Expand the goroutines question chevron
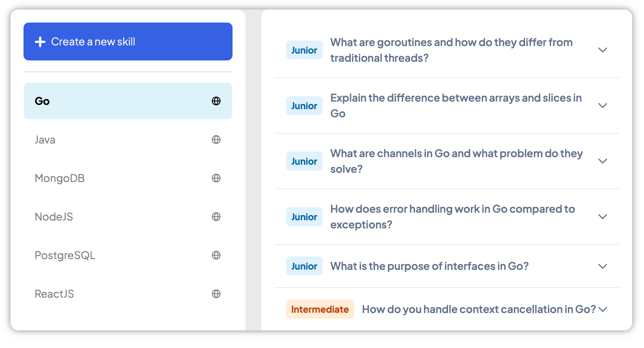The width and height of the screenshot is (644, 348). [603, 50]
